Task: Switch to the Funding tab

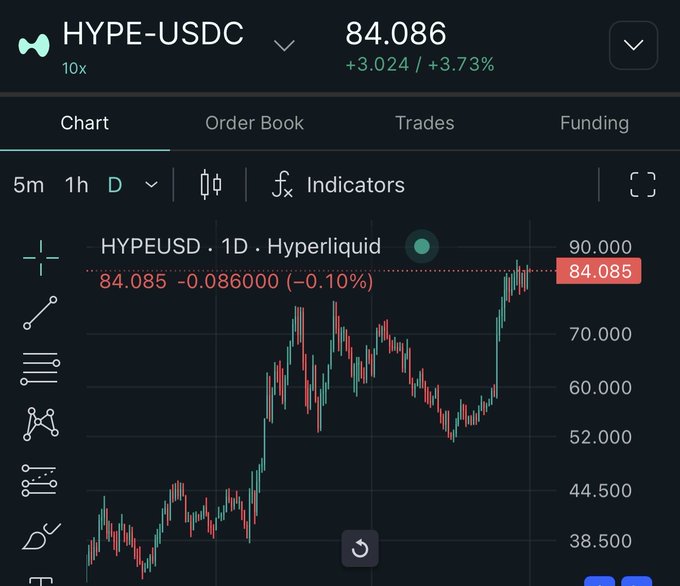Action: (x=594, y=123)
